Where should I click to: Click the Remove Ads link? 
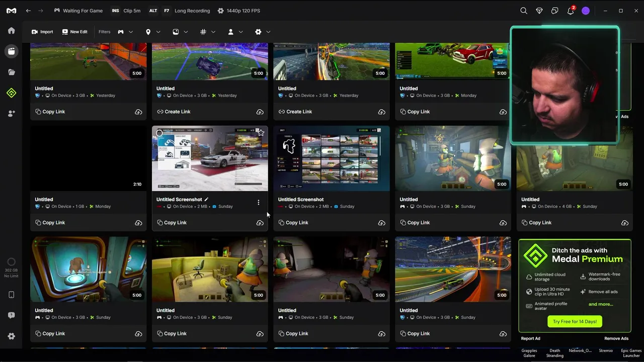coord(616,338)
